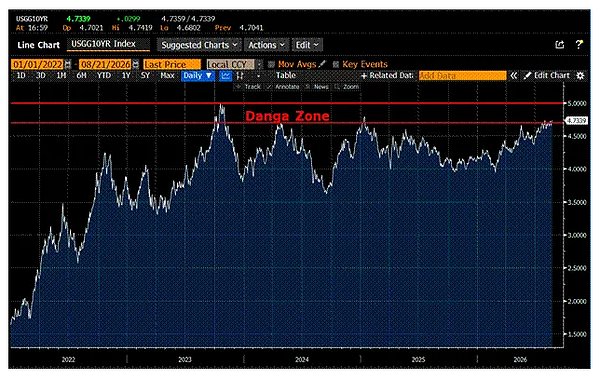Open the start date calendar picker icon
The image size is (600, 379).
tap(68, 64)
